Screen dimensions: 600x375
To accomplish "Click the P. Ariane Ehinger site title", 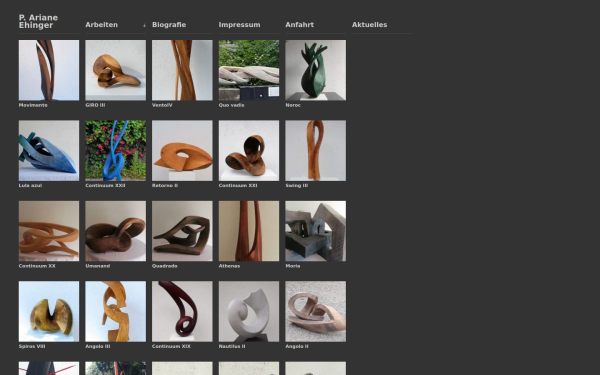I will click(38, 21).
